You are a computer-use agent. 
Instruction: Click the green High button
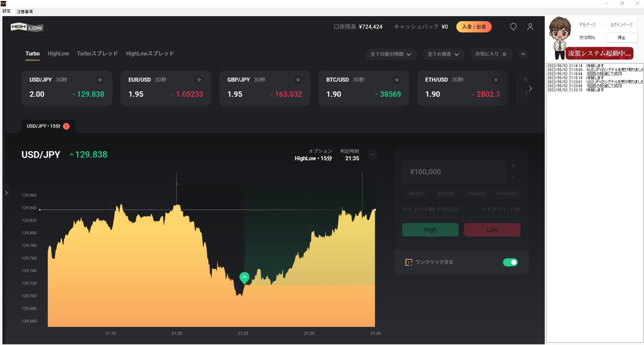coord(430,230)
